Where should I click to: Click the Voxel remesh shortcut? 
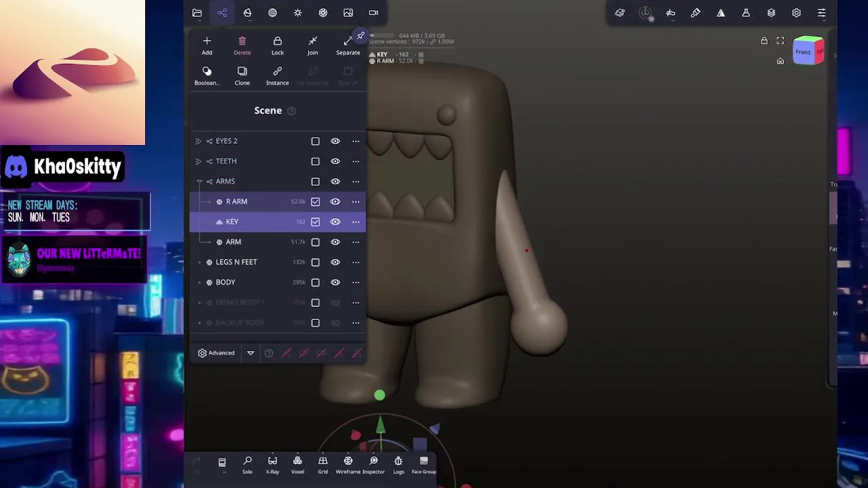[x=298, y=465]
